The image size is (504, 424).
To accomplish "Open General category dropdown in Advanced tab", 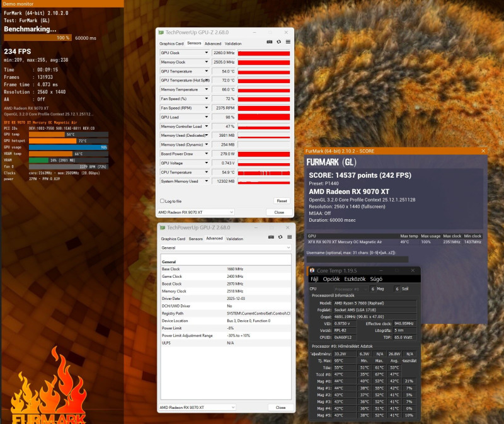I will (x=226, y=248).
